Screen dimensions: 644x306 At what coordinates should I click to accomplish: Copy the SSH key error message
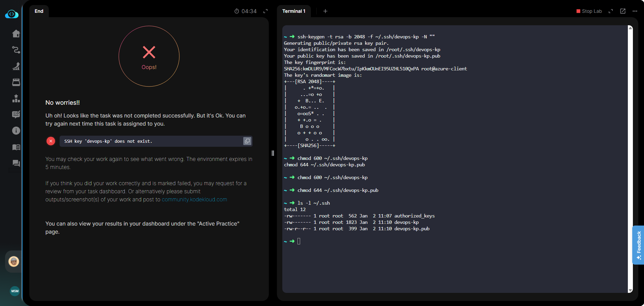[247, 141]
